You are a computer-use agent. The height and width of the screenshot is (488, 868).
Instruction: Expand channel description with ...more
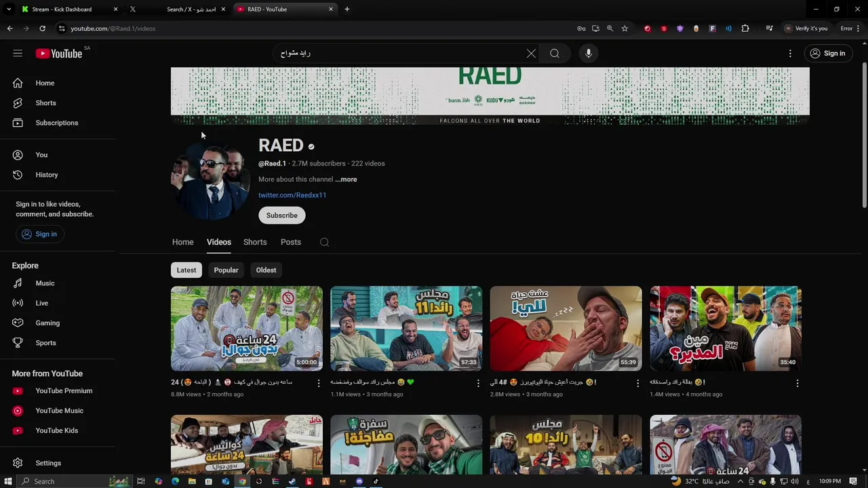(x=346, y=180)
